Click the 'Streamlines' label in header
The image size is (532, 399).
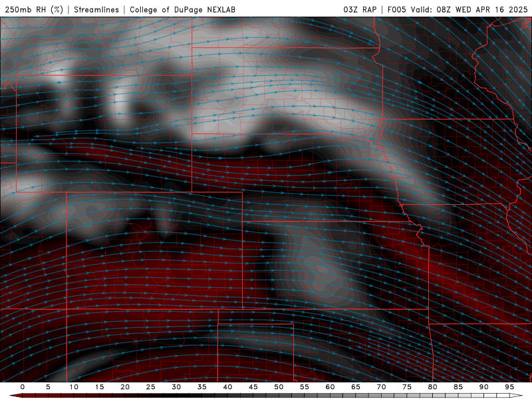coord(96,9)
